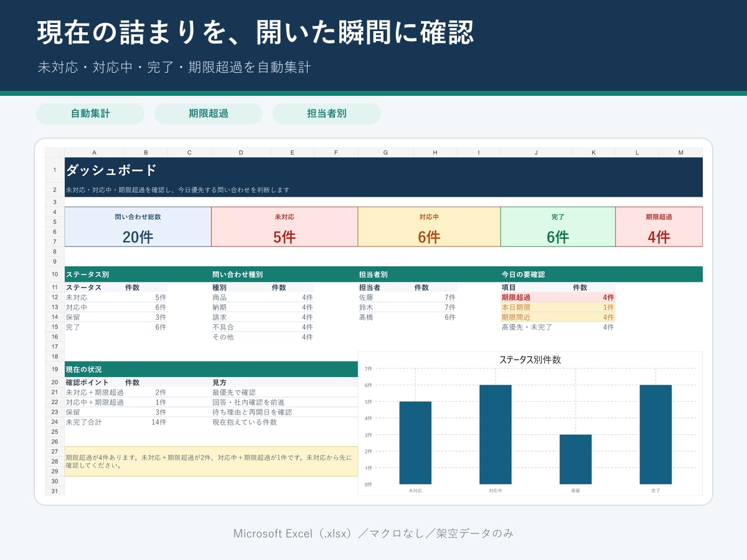Screen dimensions: 747x560
Task: Click the 未対応 5件 summary card
Action: click(284, 226)
